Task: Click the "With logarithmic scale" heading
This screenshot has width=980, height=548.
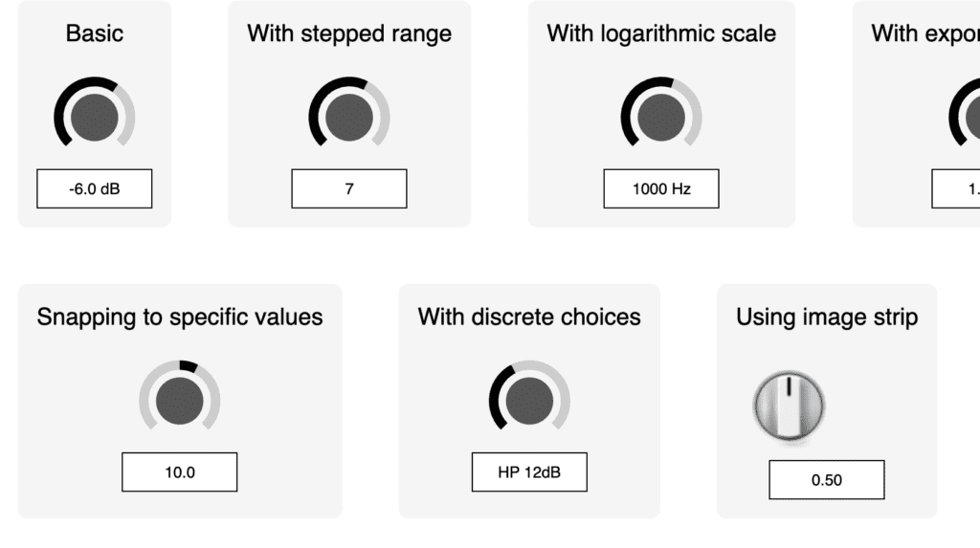Action: (661, 33)
